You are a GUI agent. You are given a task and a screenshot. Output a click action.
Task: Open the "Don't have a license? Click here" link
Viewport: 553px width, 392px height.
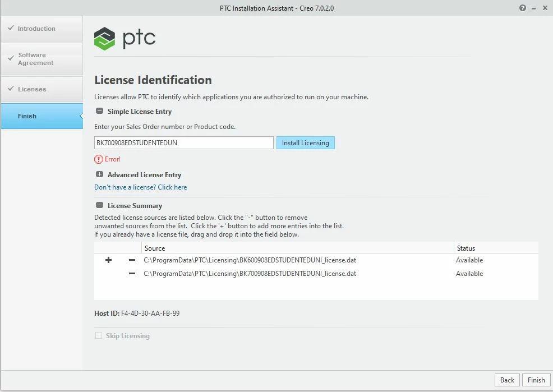140,187
